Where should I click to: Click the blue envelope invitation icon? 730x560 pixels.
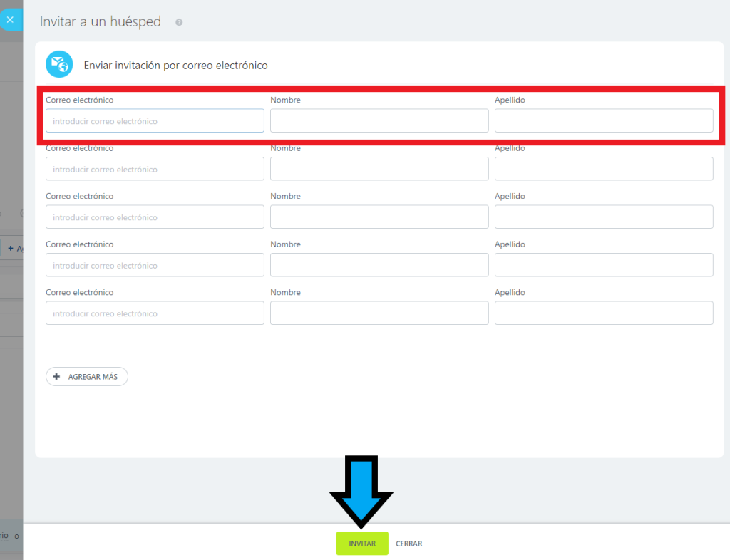[x=59, y=65]
